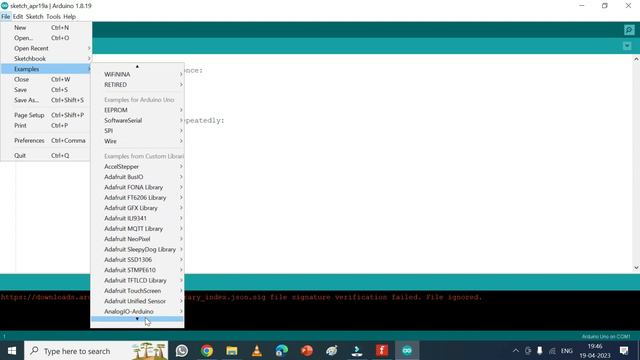Open Preferences from the File menu

click(x=46, y=140)
